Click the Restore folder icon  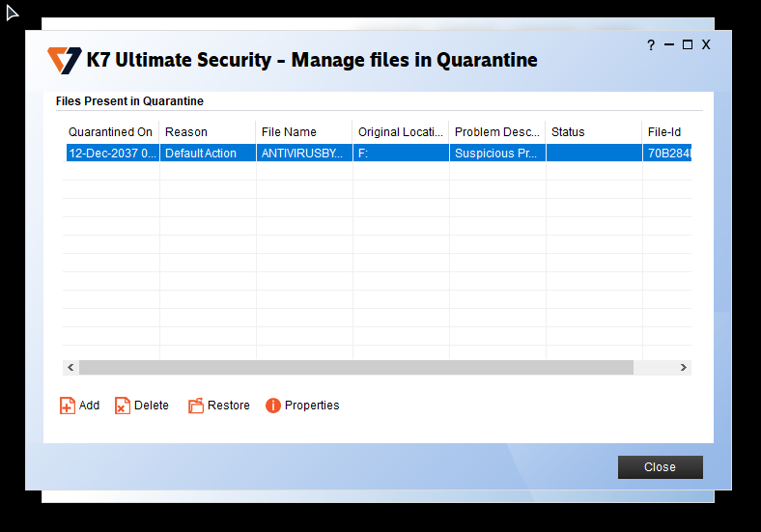click(196, 406)
